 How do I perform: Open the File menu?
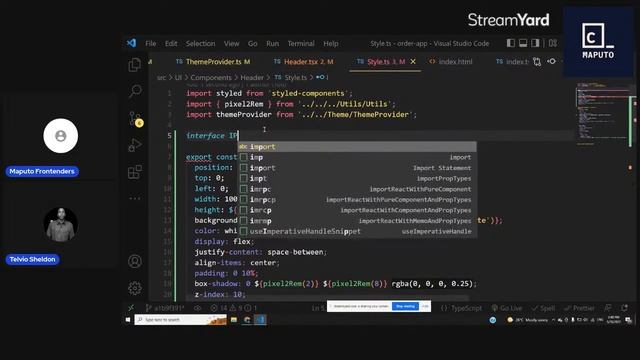point(151,43)
